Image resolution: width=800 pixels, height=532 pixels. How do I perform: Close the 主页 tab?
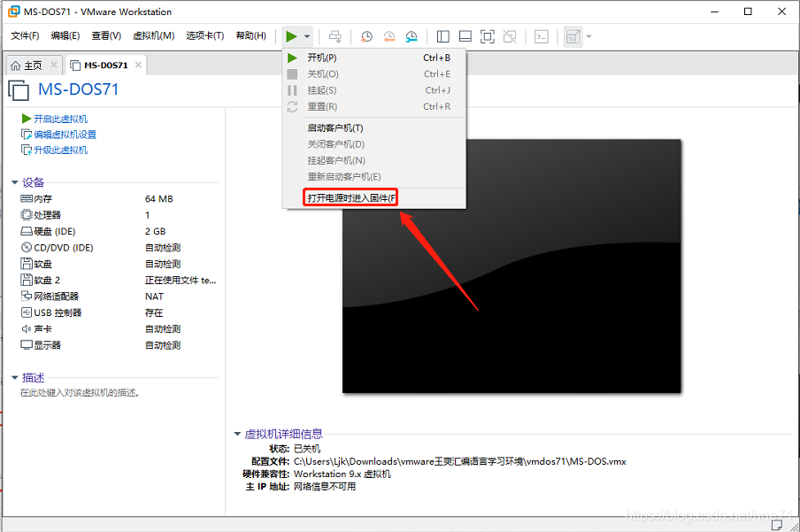click(54, 65)
